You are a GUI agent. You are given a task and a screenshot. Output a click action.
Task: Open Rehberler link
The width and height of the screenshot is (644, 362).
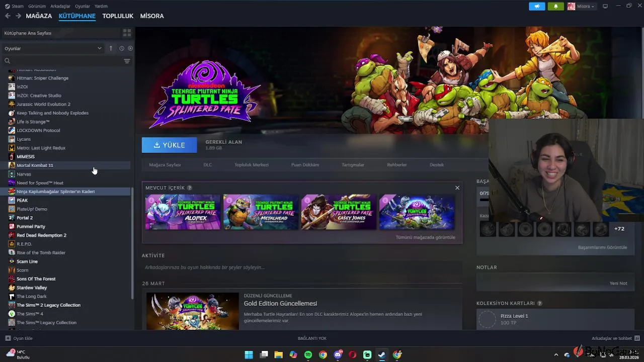(397, 165)
